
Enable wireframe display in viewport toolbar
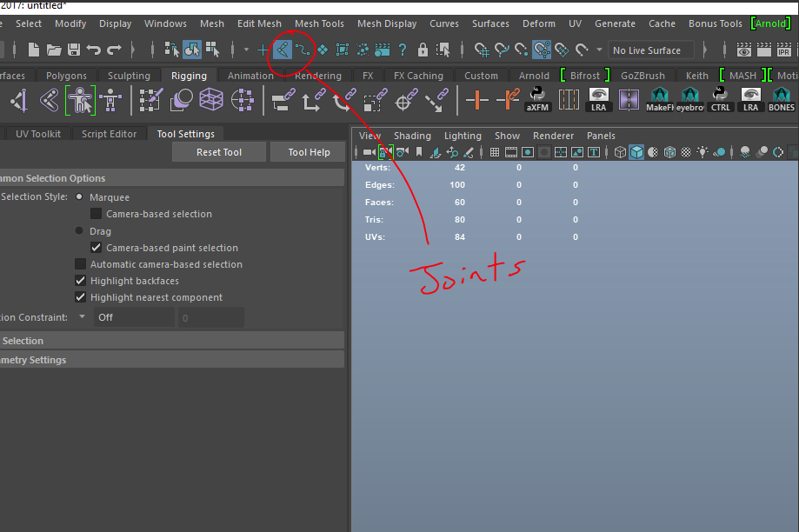pyautogui.click(x=620, y=152)
